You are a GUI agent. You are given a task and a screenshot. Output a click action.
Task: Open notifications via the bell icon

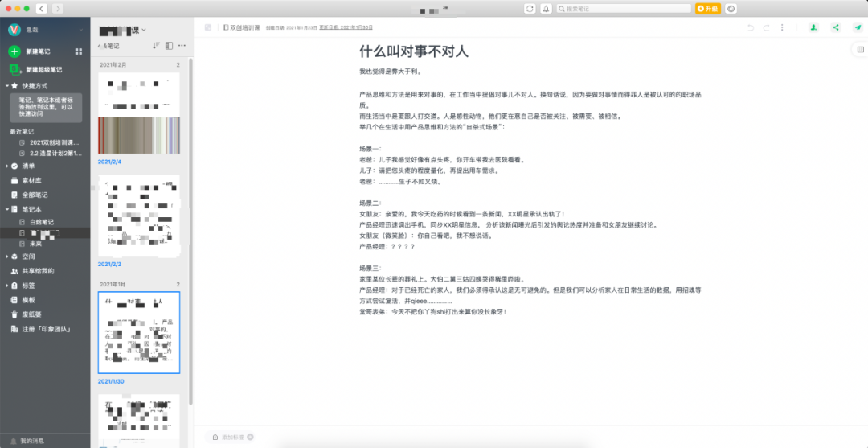[547, 8]
